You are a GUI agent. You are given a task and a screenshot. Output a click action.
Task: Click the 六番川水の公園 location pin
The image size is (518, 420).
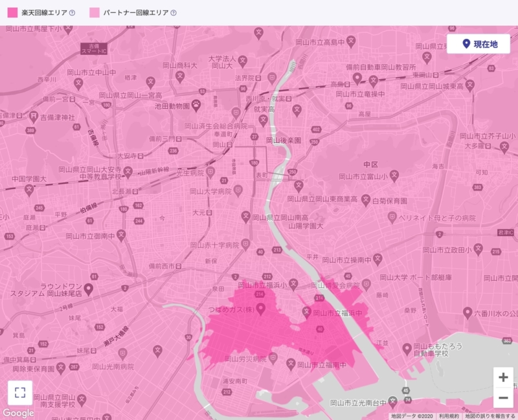(x=467, y=313)
